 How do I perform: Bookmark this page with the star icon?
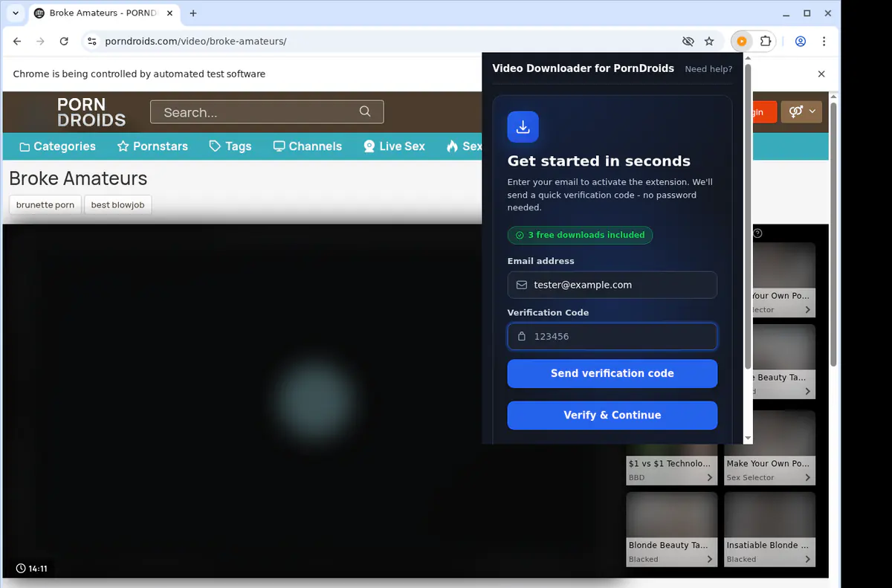[x=709, y=42]
